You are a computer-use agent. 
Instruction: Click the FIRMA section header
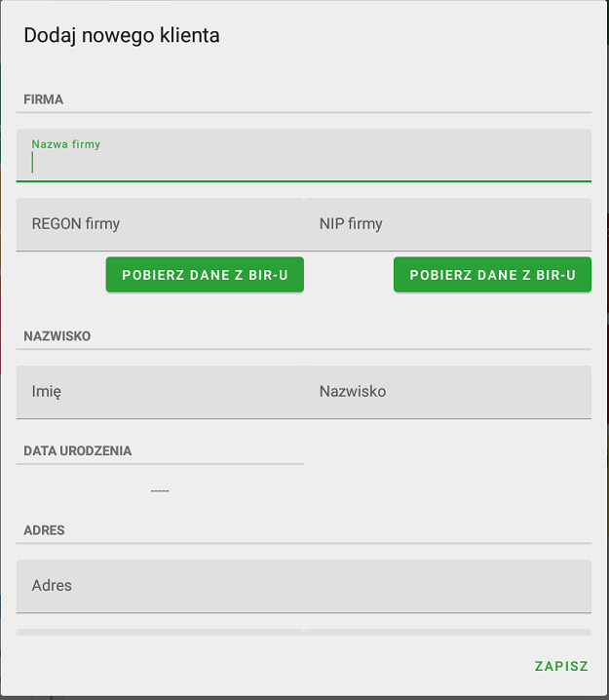point(44,99)
